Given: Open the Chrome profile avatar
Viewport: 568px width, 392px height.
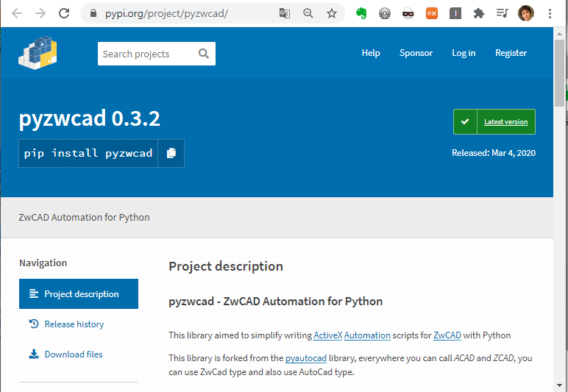Looking at the screenshot, I should [526, 14].
